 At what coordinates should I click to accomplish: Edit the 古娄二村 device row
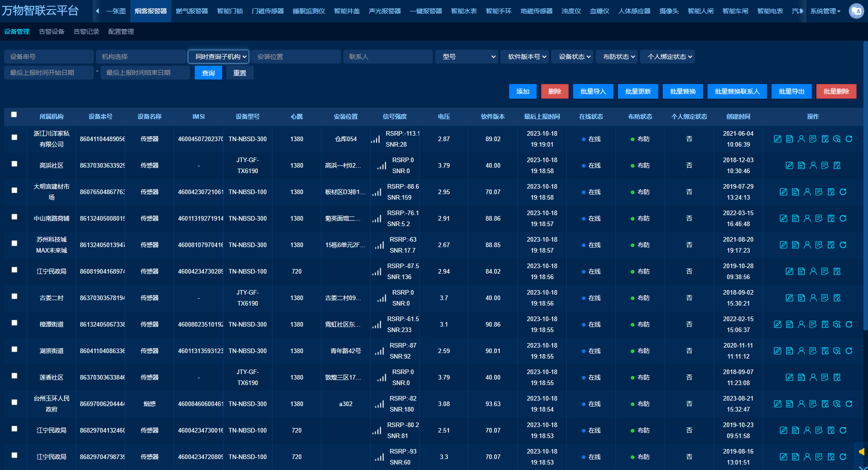point(789,298)
